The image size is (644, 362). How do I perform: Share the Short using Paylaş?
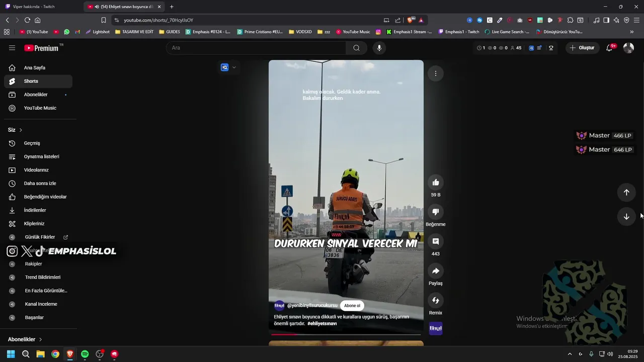point(435,271)
